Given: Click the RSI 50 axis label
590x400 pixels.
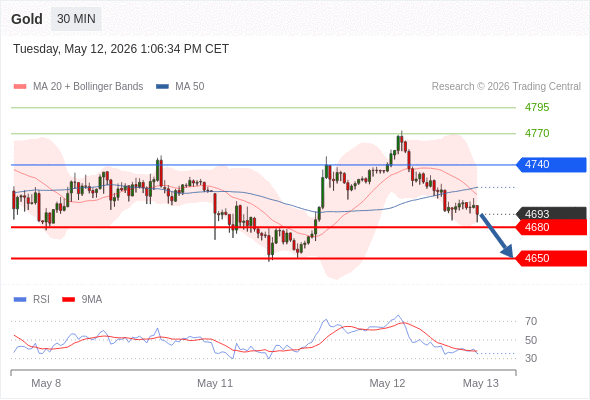Looking at the screenshot, I should click(531, 340).
